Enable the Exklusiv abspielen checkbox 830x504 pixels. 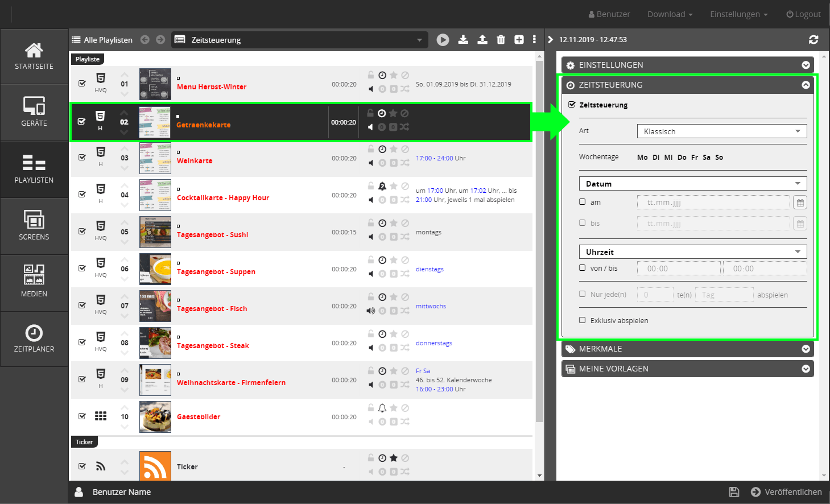583,320
